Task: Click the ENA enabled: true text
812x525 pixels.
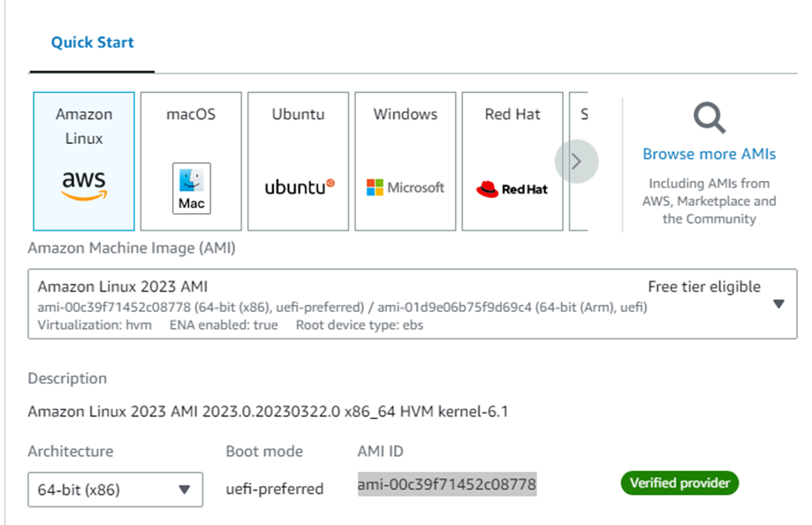Action: (224, 325)
